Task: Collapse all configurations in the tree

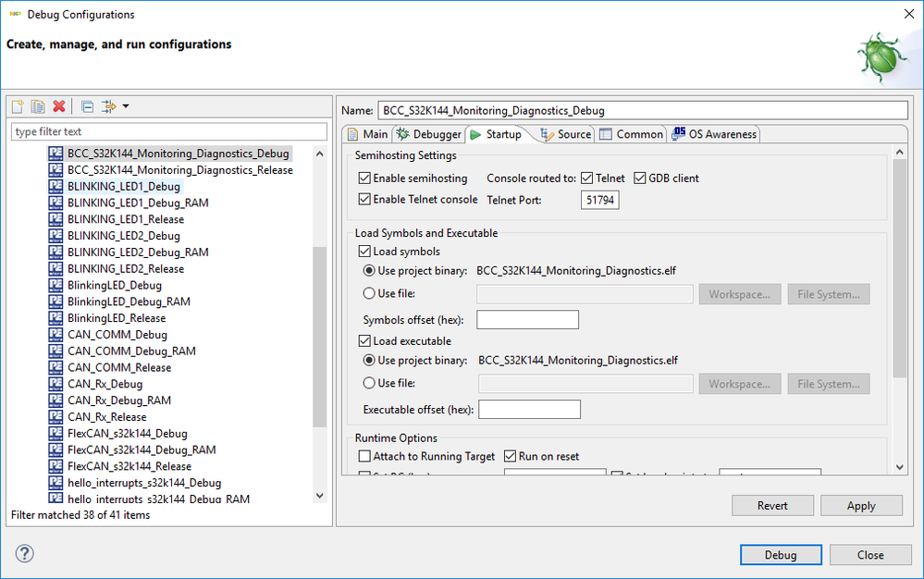Action: pos(87,106)
